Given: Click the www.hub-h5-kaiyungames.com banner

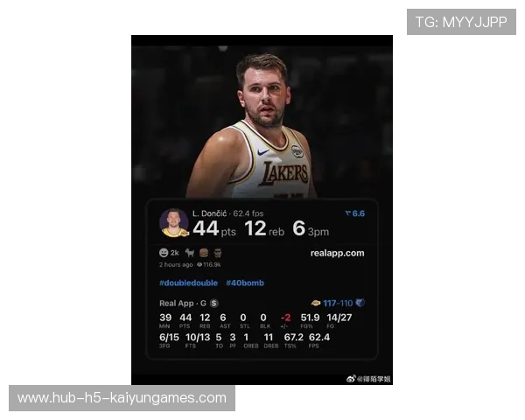Looking at the screenshot, I should (x=122, y=398).
